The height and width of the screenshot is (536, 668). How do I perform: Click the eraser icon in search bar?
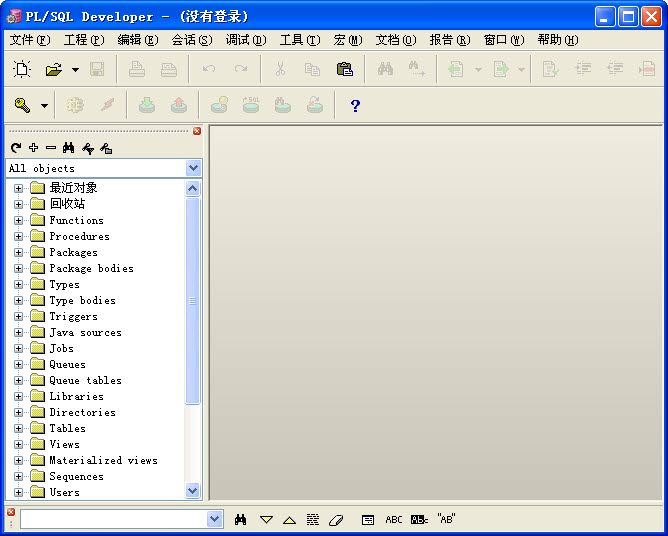[x=336, y=519]
